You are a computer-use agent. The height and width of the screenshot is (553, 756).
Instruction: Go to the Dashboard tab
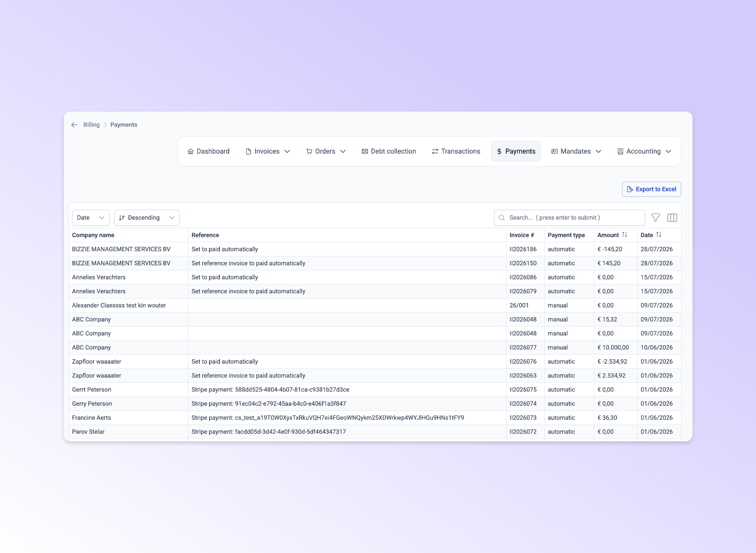(209, 151)
